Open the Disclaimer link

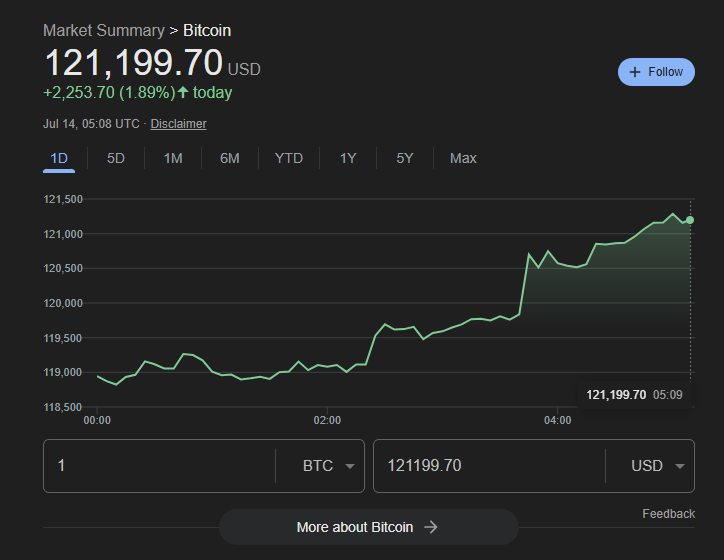click(x=178, y=124)
